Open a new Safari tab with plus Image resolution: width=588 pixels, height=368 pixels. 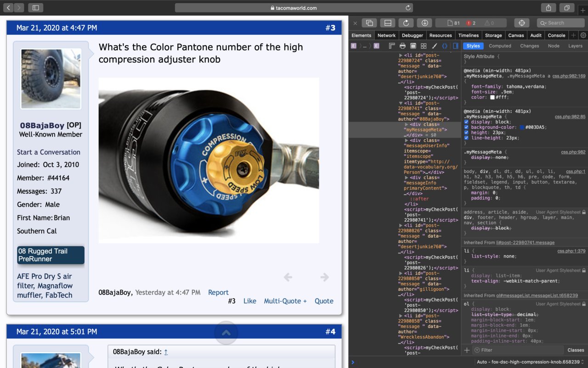pos(583,11)
